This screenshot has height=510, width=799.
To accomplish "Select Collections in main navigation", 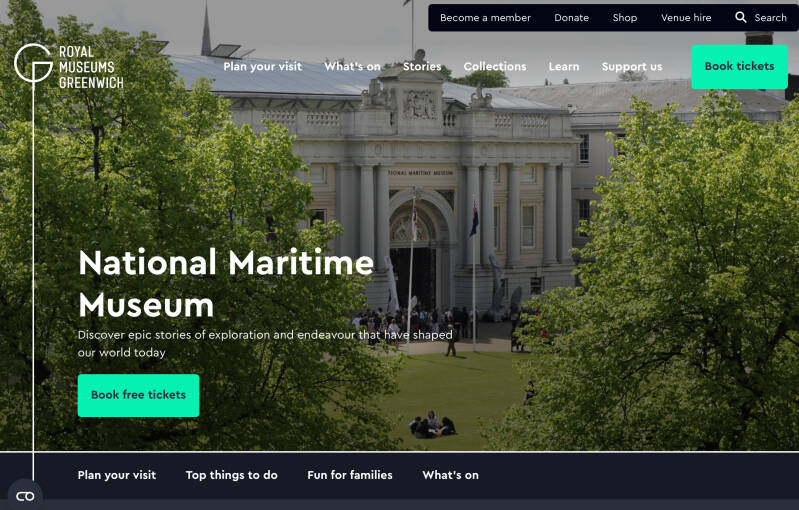I will pos(495,67).
